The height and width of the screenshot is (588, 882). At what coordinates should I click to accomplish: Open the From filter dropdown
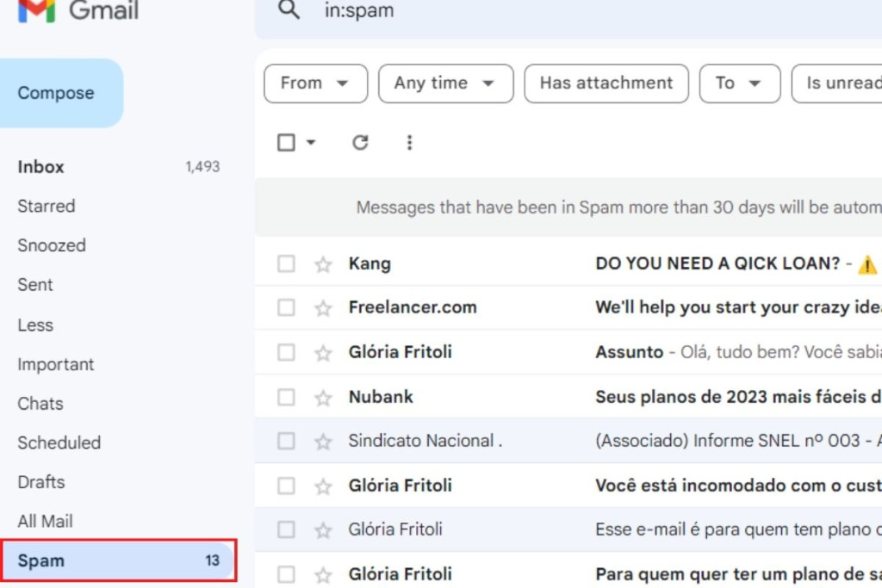[315, 84]
